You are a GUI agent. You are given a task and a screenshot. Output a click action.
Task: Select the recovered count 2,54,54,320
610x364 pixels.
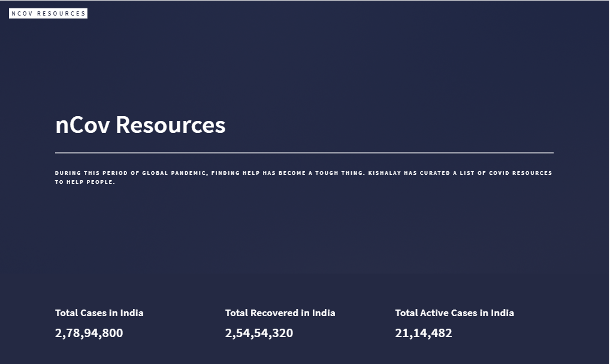(x=259, y=333)
